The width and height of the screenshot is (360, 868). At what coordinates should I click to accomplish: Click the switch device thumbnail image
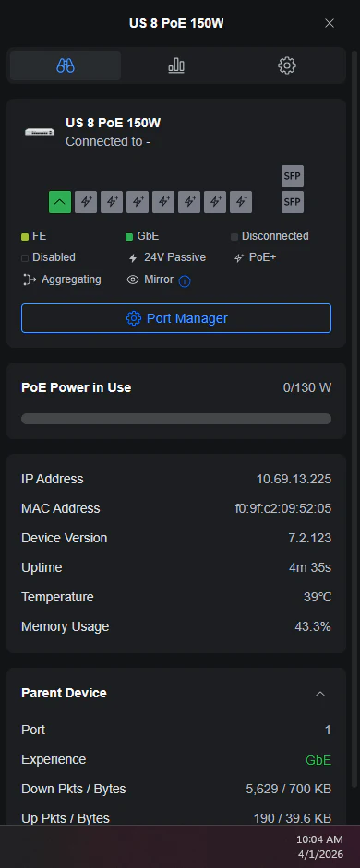tap(40, 132)
